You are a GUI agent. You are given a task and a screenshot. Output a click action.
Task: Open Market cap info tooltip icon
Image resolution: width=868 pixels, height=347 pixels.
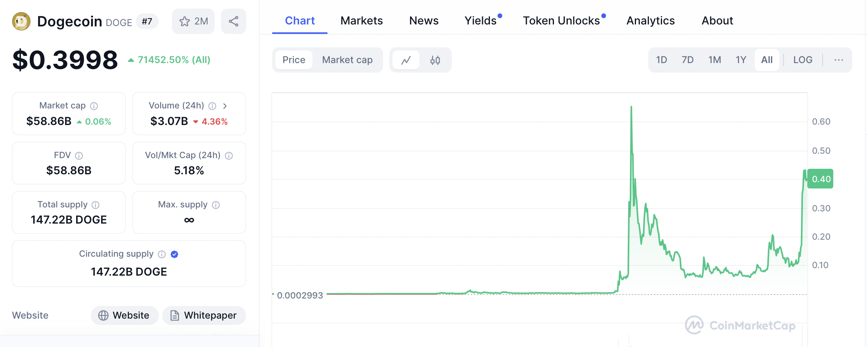coord(94,106)
